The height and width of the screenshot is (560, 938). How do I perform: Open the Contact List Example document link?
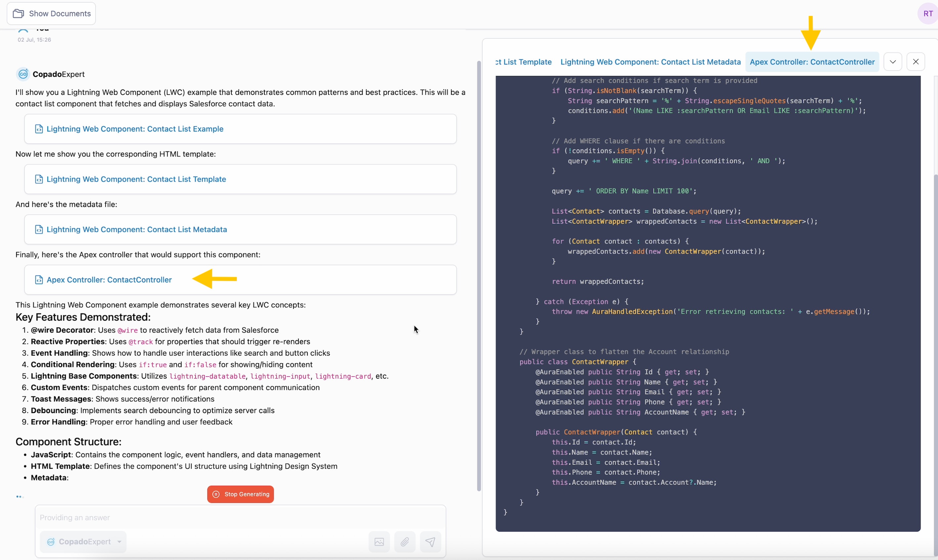pos(135,129)
